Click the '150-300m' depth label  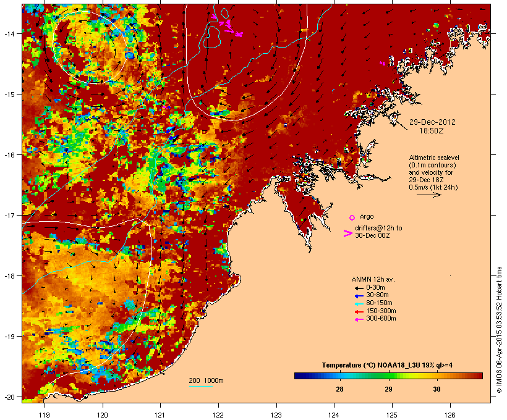[381, 311]
